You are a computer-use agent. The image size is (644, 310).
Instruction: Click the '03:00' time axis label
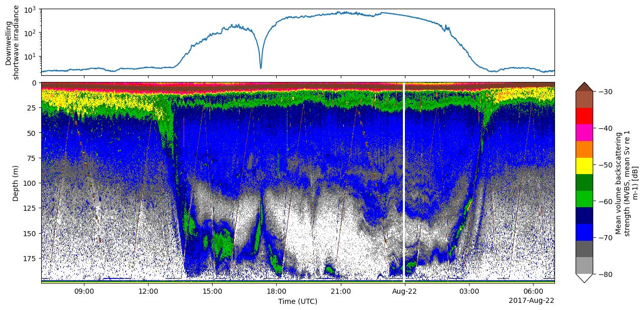tap(469, 292)
